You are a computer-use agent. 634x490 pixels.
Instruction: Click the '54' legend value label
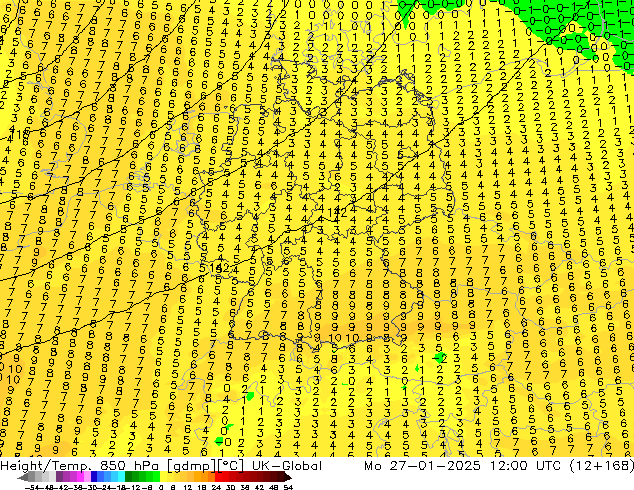pyautogui.click(x=288, y=487)
